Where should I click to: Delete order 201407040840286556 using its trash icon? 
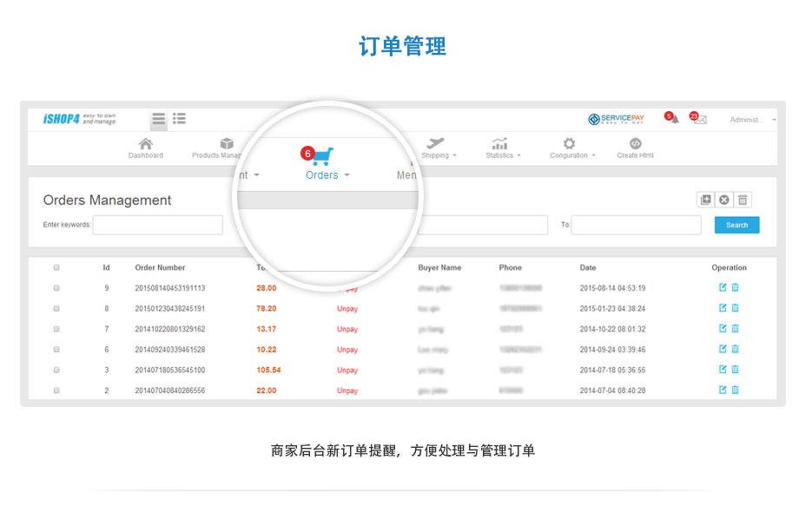pos(735,391)
